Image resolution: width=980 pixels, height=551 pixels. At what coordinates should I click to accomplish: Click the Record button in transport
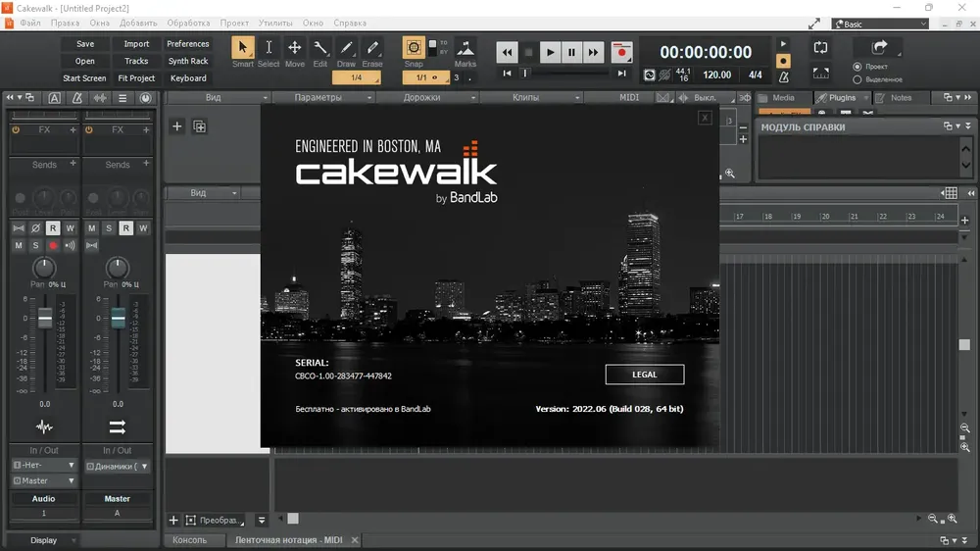[621, 53]
